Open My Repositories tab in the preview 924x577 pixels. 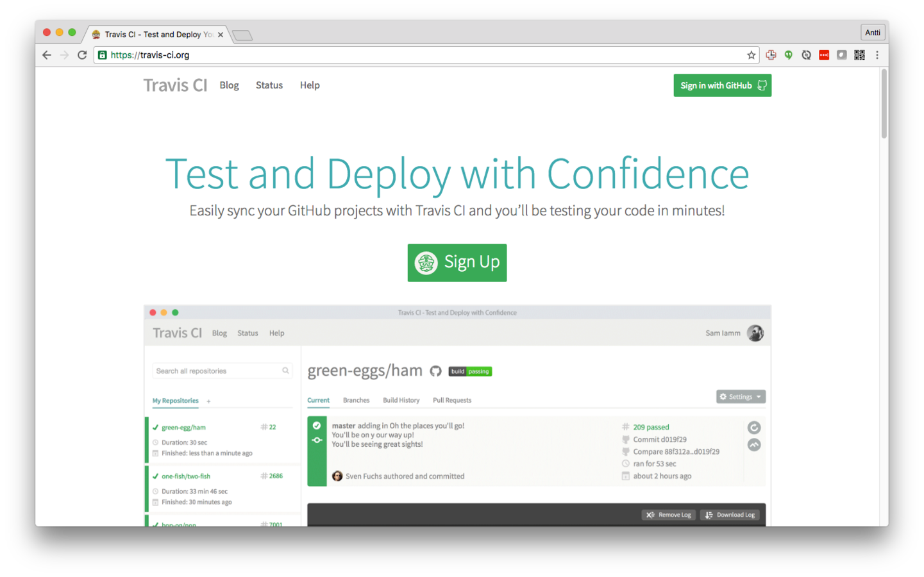pos(175,401)
